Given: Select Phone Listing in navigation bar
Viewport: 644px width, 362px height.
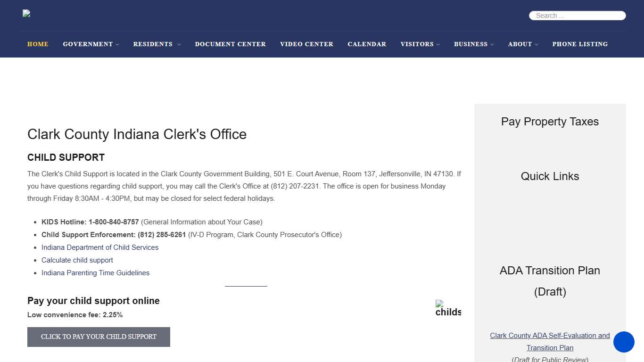Looking at the screenshot, I should point(580,44).
